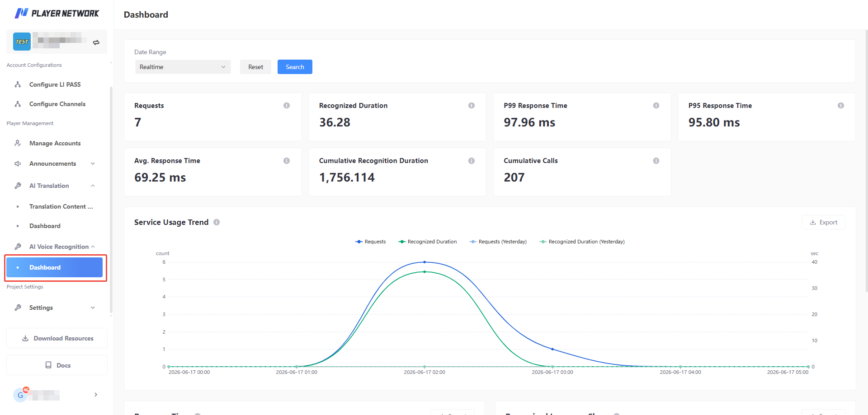The image size is (868, 415).
Task: Open the Cumulative Recognition Duration info icon
Action: coord(472,161)
